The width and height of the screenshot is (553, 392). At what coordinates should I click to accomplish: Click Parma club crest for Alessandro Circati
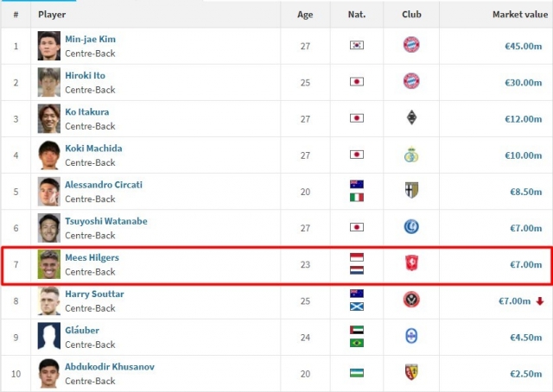[411, 190]
